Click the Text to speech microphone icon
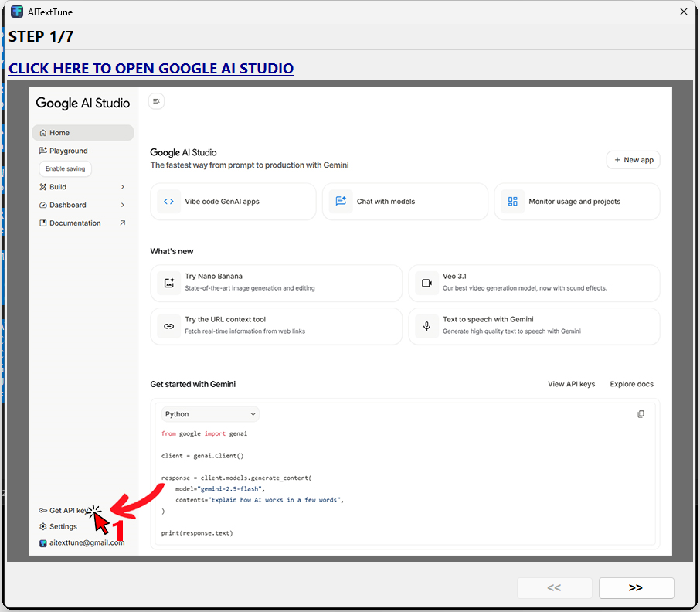 [426, 326]
